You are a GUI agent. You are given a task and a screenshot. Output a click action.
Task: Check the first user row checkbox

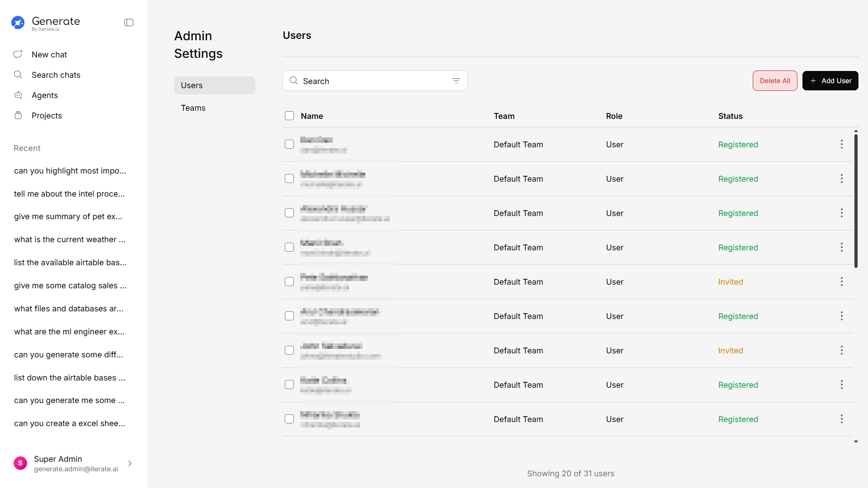pyautogui.click(x=289, y=144)
